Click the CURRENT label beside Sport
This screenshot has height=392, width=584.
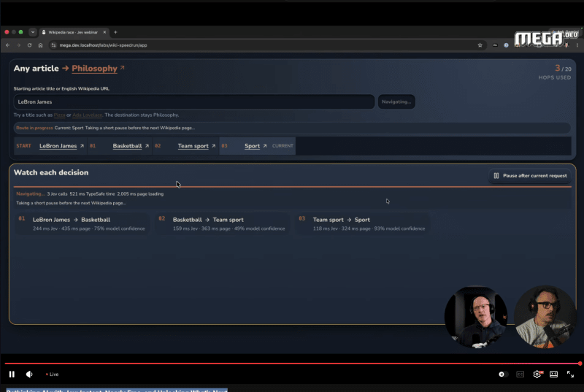[x=283, y=146]
